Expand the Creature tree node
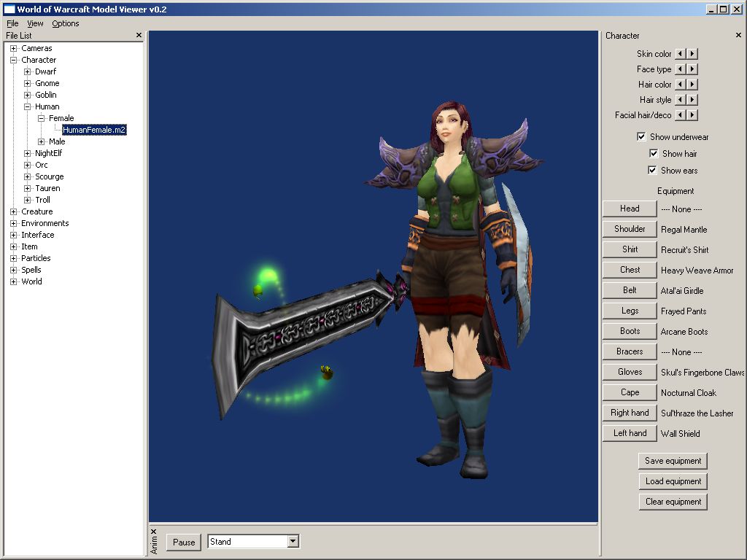Image resolution: width=747 pixels, height=560 pixels. click(13, 211)
